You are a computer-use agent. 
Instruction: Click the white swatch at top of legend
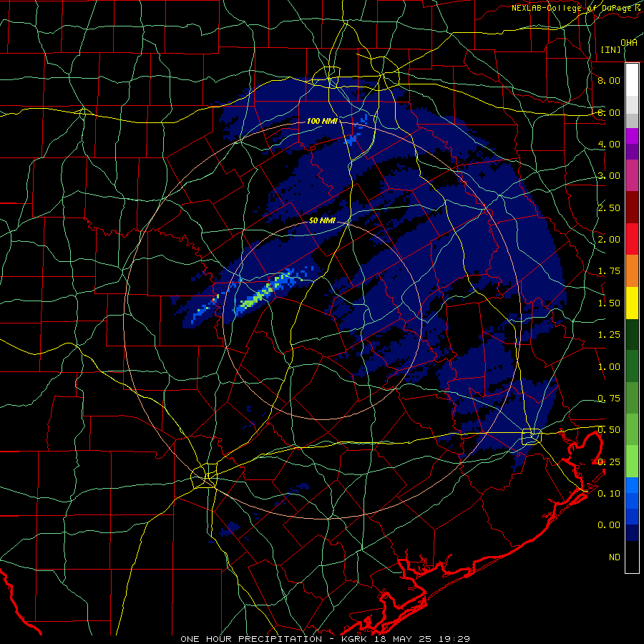click(632, 80)
